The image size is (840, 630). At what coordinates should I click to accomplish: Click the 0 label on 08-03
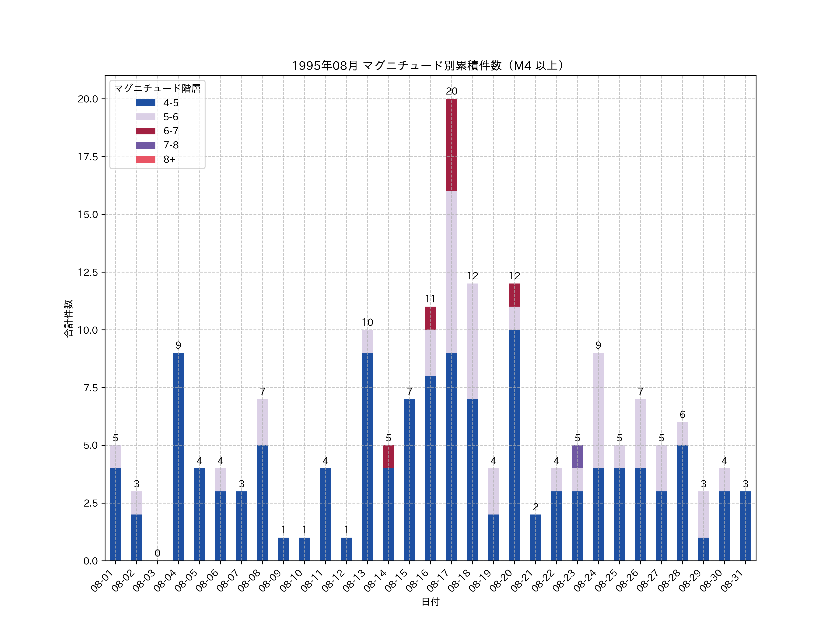click(157, 553)
